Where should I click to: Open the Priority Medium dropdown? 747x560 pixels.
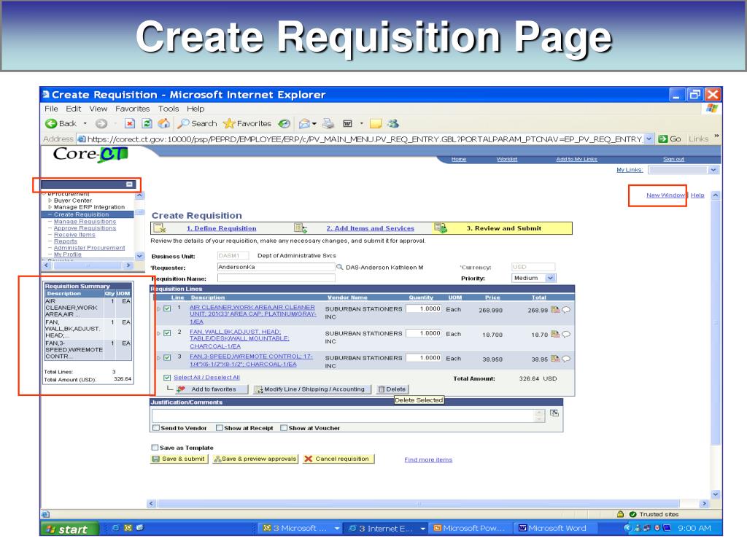[533, 278]
